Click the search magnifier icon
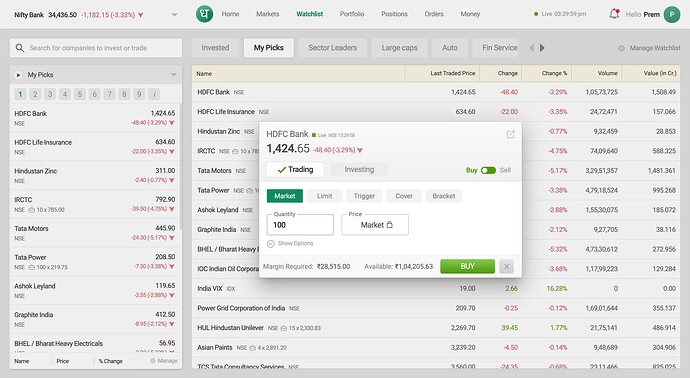690x378 pixels. 20,48
